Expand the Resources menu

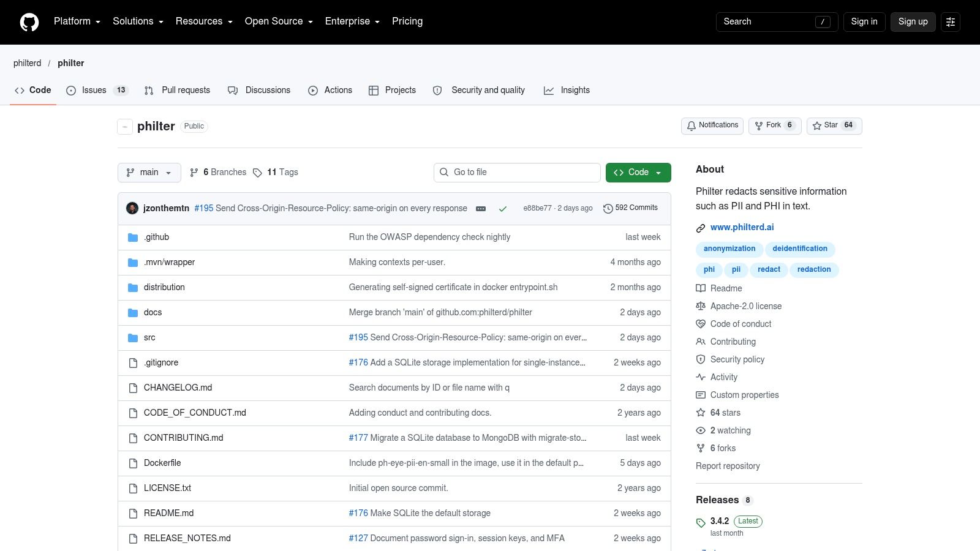pos(204,21)
